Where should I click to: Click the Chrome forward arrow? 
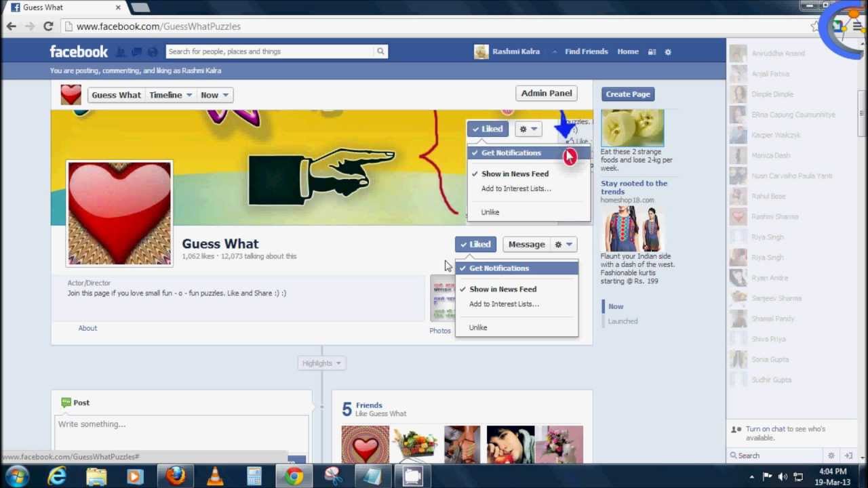(30, 26)
